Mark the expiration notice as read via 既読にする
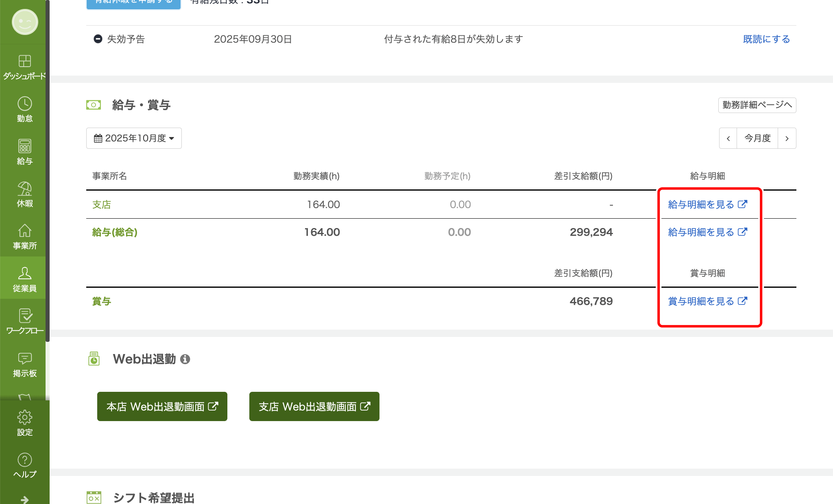This screenshot has height=504, width=833. [x=766, y=39]
